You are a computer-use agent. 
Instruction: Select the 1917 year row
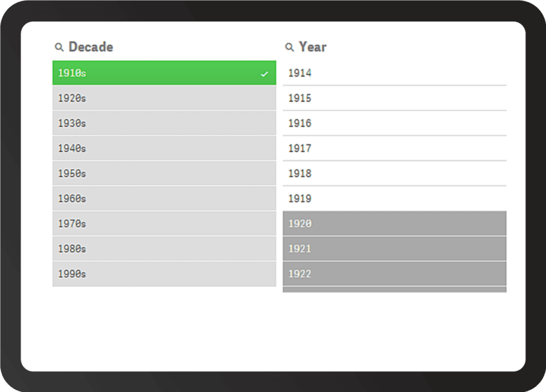click(395, 148)
